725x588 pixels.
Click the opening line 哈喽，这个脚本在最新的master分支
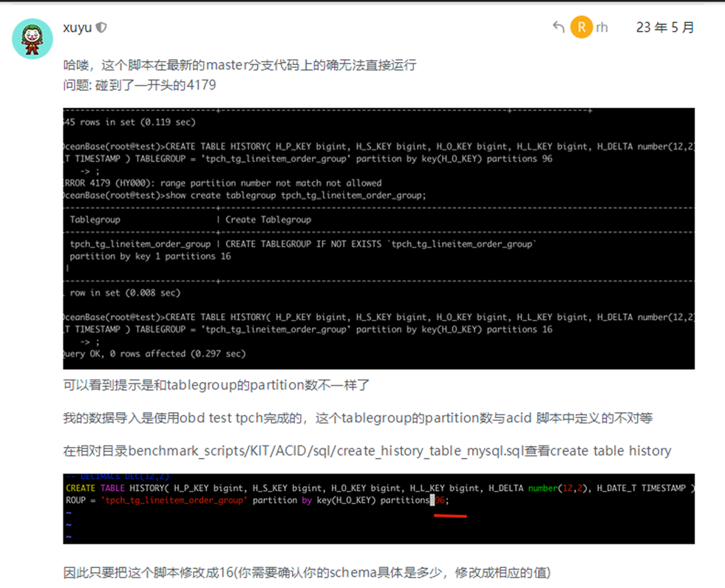point(239,65)
